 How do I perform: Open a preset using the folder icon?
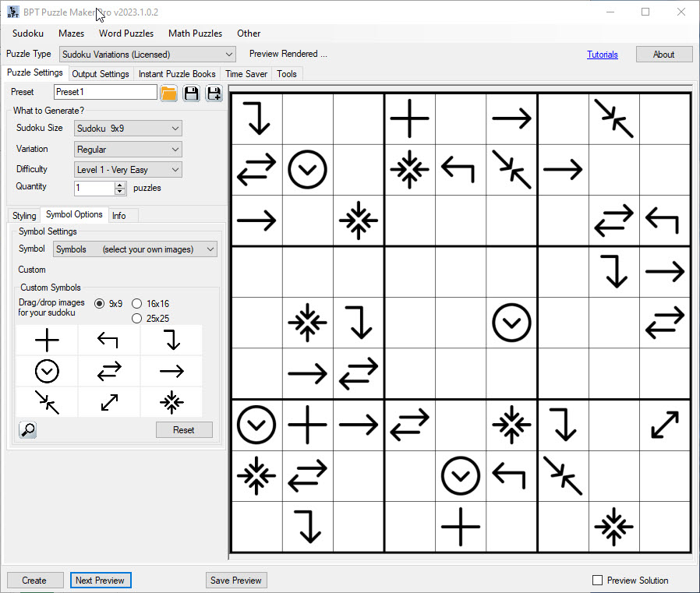168,92
